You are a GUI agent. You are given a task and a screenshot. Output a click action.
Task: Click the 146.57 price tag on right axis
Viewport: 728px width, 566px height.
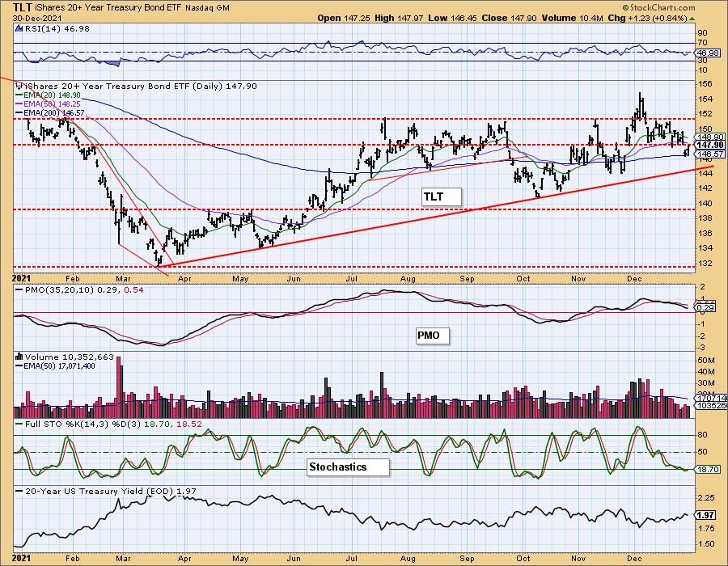(x=711, y=154)
